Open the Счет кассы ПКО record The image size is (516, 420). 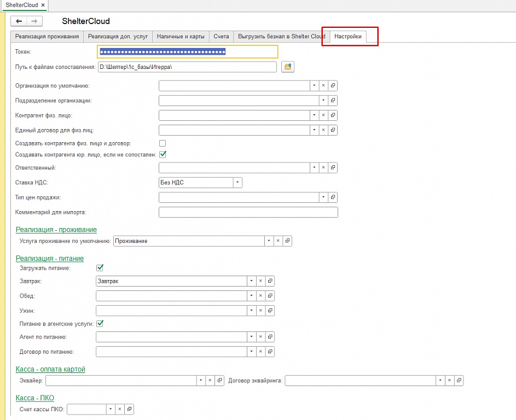point(129,409)
